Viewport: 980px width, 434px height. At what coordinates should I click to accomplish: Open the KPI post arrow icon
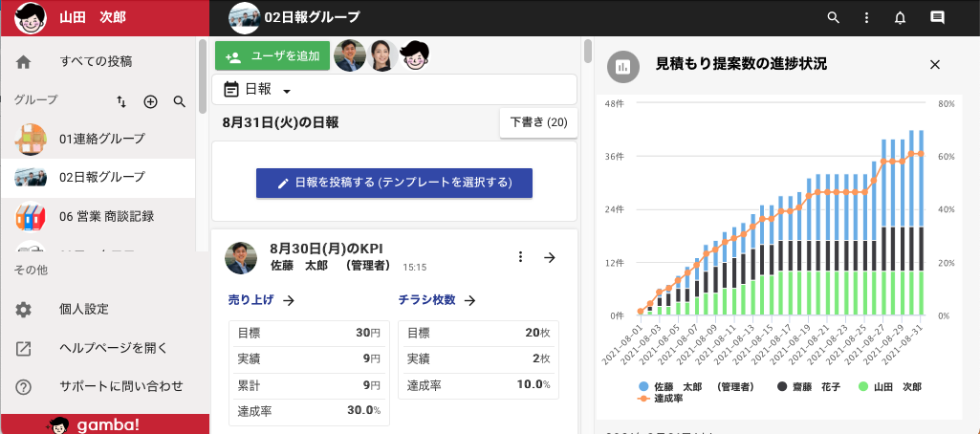pyautogui.click(x=550, y=257)
